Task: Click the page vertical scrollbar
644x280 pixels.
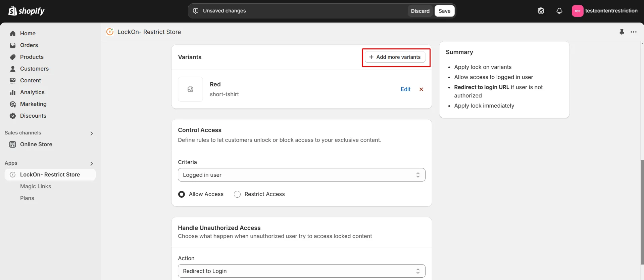Action: click(642, 212)
